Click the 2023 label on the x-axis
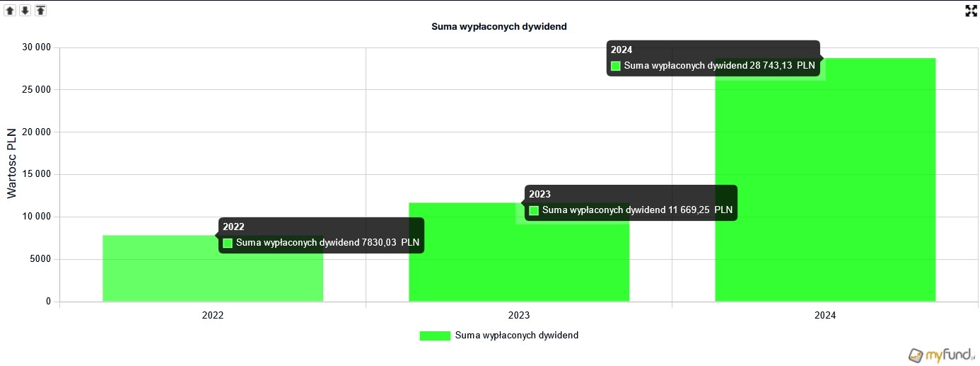 519,316
